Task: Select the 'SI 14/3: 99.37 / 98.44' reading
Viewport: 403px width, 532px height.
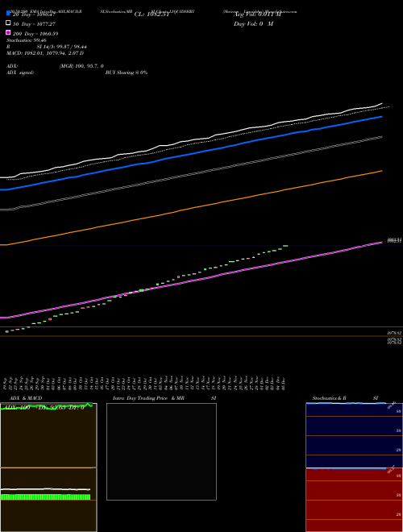Action: coord(61,47)
